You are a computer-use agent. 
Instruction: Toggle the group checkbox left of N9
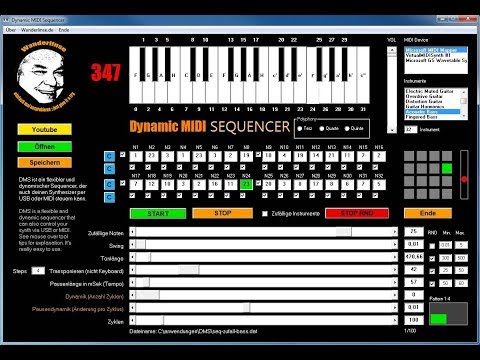pos(258,155)
